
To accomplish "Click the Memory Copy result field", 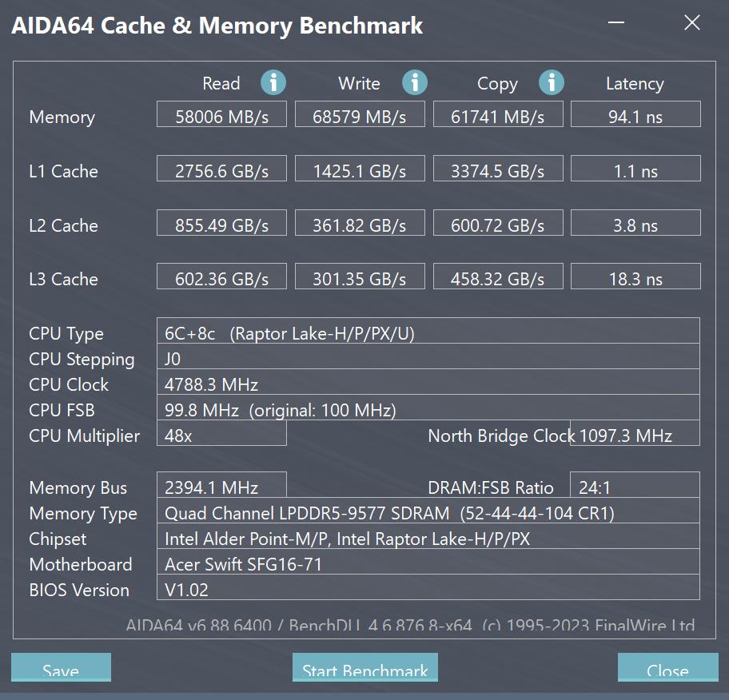I will point(498,115).
